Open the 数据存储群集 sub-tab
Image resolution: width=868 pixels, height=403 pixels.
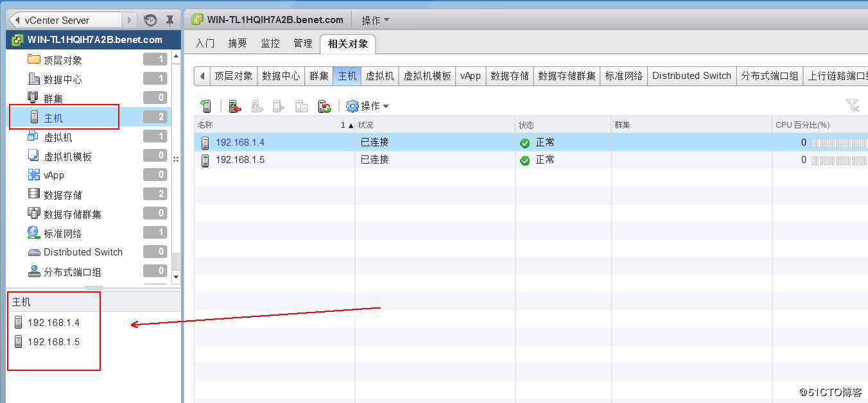point(567,76)
